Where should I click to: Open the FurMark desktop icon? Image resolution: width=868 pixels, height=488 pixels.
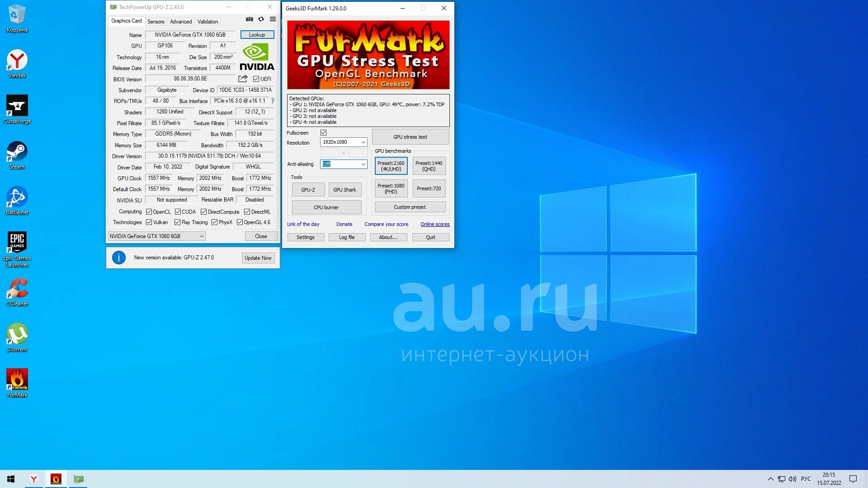coord(17,383)
